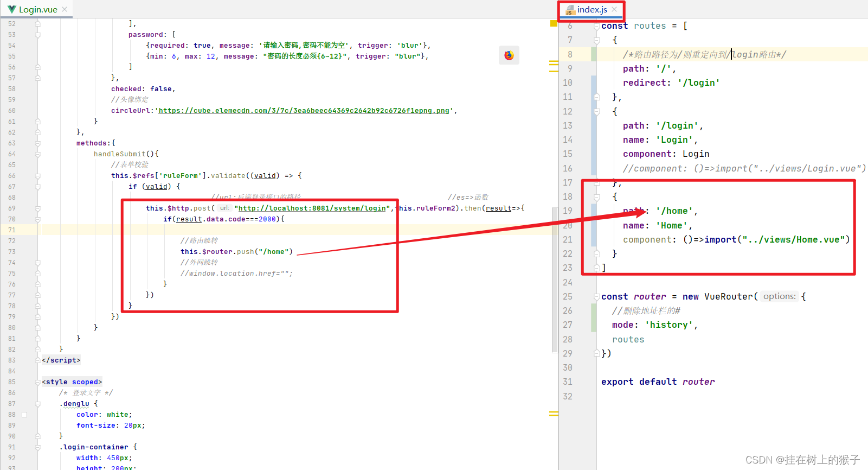This screenshot has height=470, width=868.
Task: Collapse the $http.post call at line 69
Action: [x=38, y=208]
